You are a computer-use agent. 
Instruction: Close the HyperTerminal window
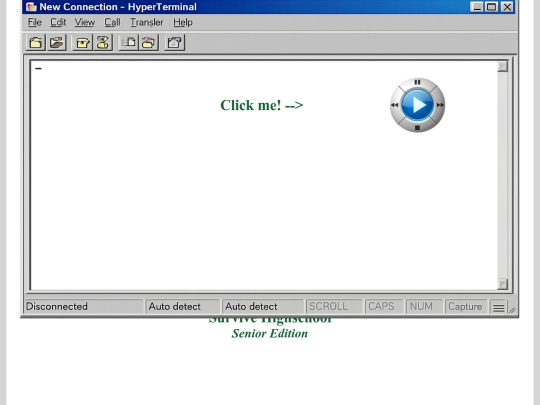coord(507,7)
